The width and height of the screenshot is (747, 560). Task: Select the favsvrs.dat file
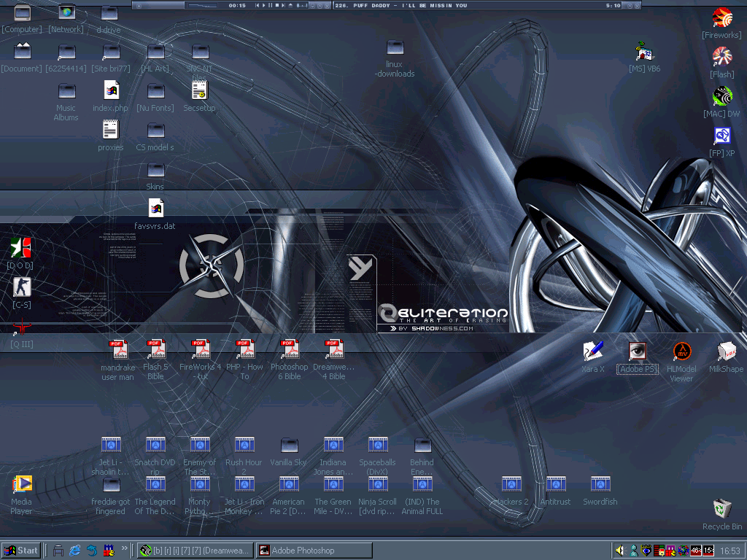tap(155, 215)
